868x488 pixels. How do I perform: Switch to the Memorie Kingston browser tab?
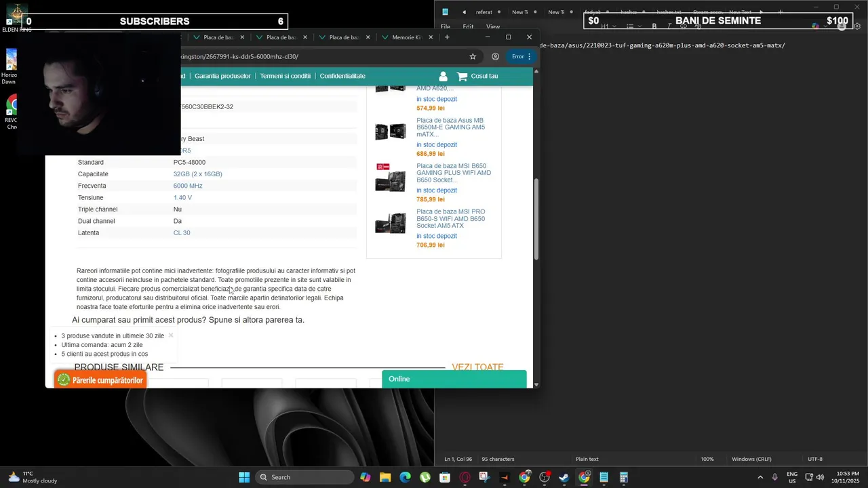[407, 37]
